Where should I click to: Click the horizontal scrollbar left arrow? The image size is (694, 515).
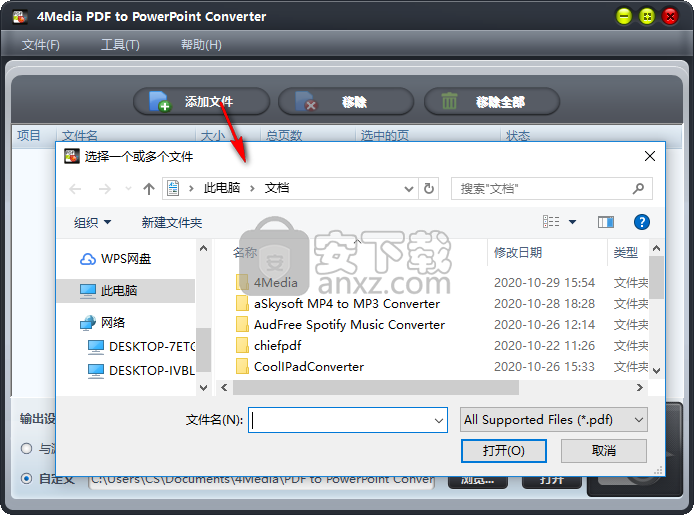pos(224,388)
